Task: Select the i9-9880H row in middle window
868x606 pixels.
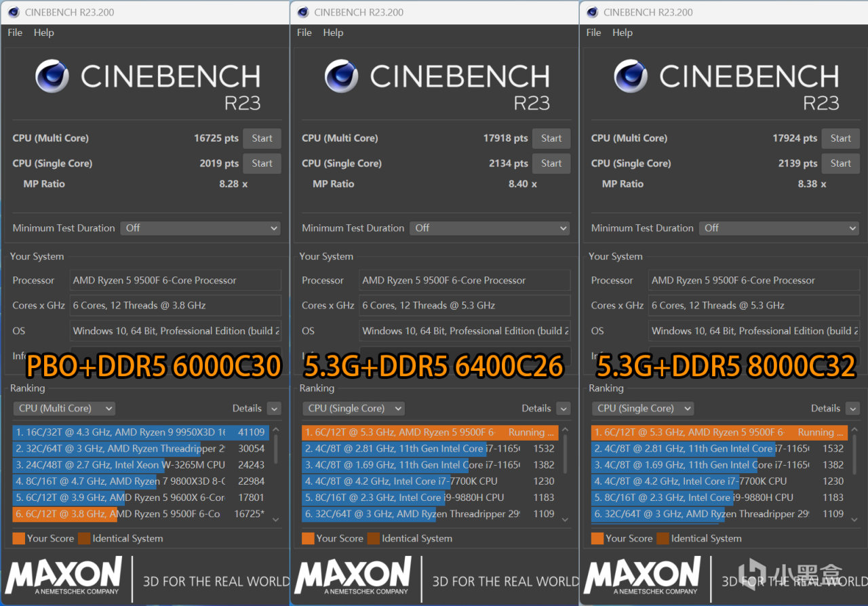Action: pos(430,498)
